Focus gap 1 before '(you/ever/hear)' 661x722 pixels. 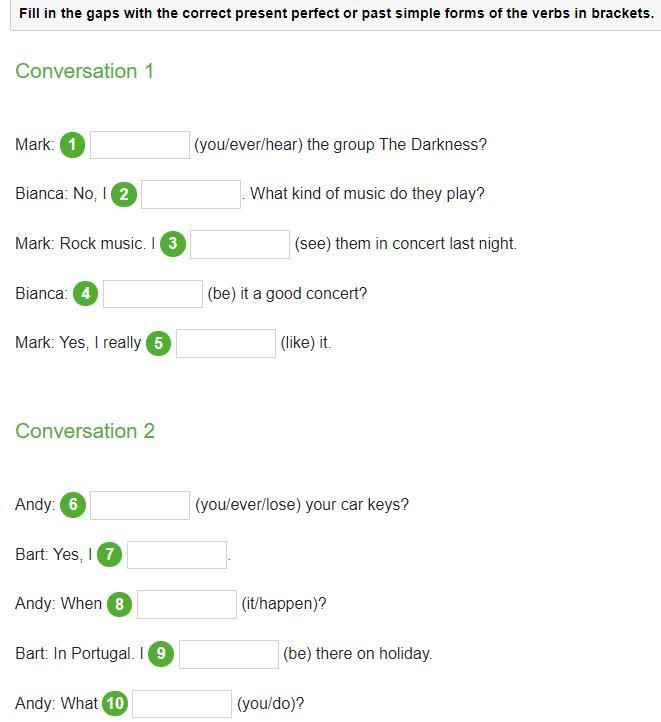140,145
